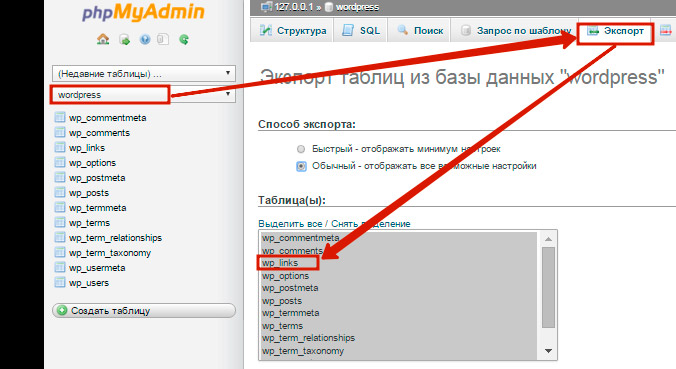Click the wordpress database breadcrumb link
The image size is (676, 369).
click(x=357, y=7)
